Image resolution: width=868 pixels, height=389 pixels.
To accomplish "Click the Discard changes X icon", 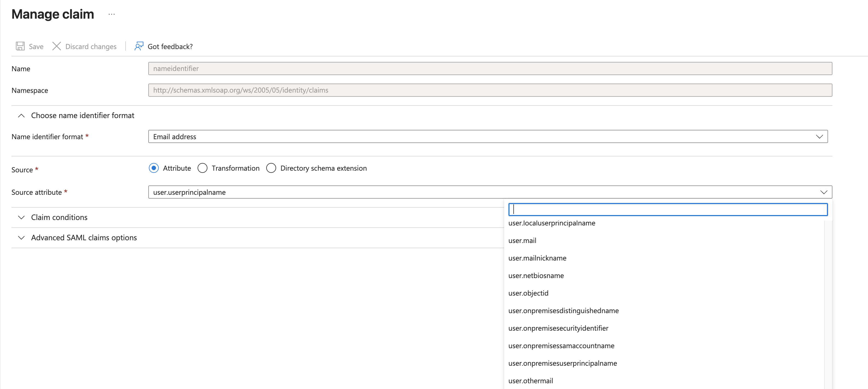I will [x=57, y=46].
